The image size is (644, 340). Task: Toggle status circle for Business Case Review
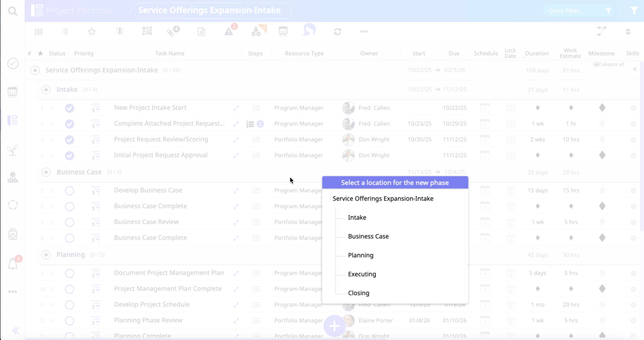pyautogui.click(x=70, y=222)
